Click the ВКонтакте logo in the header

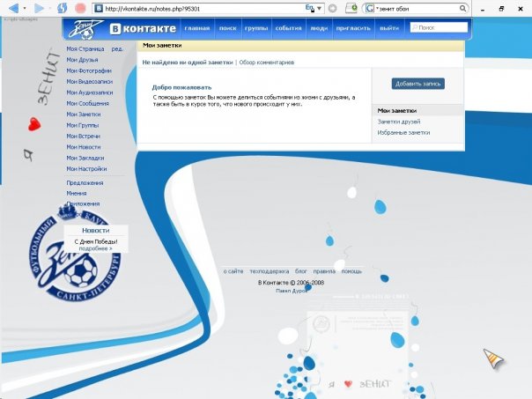tap(143, 28)
